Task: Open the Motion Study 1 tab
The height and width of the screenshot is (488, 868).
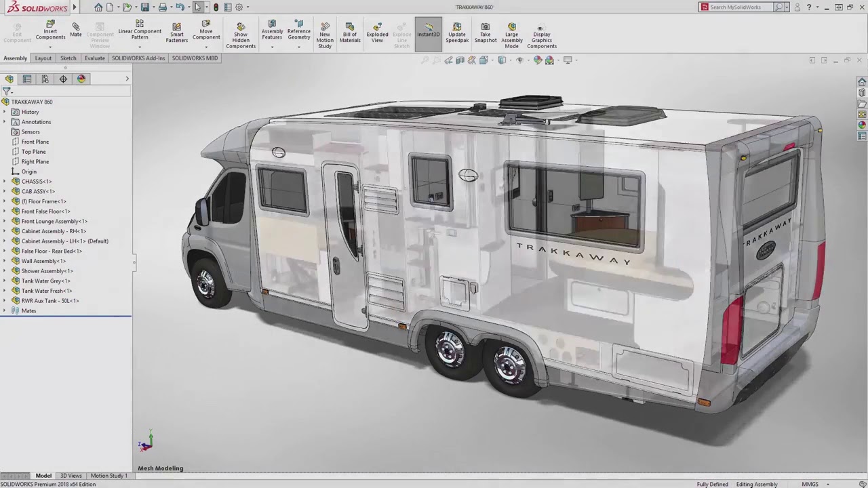Action: [108, 476]
